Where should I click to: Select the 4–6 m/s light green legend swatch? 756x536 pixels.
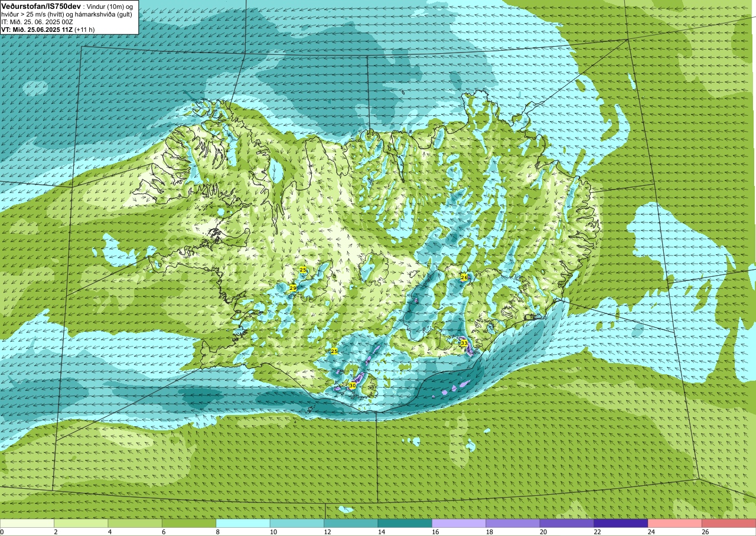pyautogui.click(x=135, y=523)
